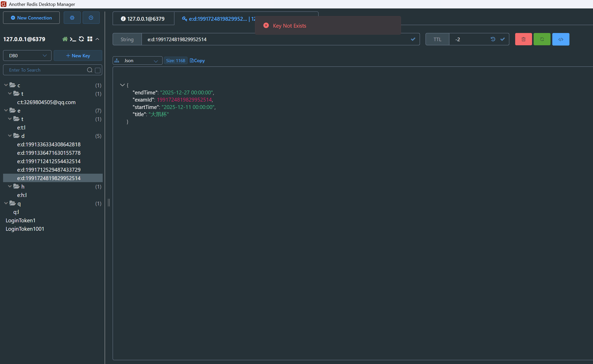Open the Json viewer format dropdown

coord(137,61)
